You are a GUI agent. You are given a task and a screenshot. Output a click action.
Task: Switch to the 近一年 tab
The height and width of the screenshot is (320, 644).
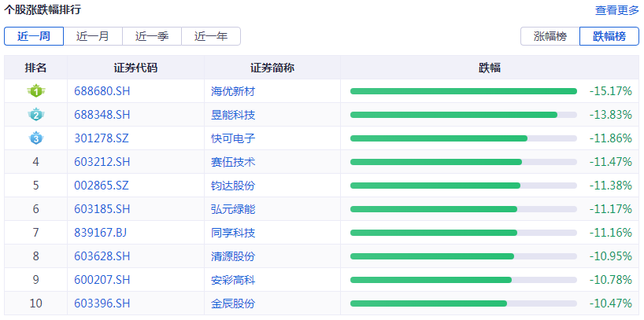[x=211, y=36]
